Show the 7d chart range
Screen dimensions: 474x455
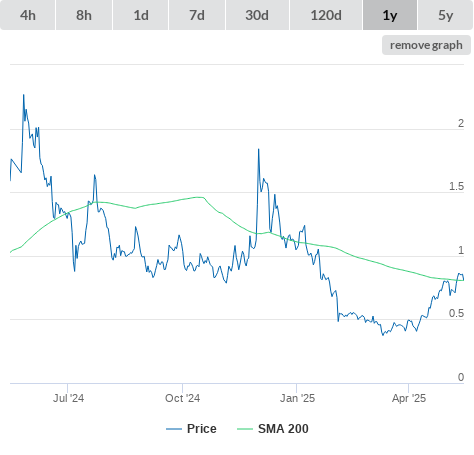click(197, 15)
